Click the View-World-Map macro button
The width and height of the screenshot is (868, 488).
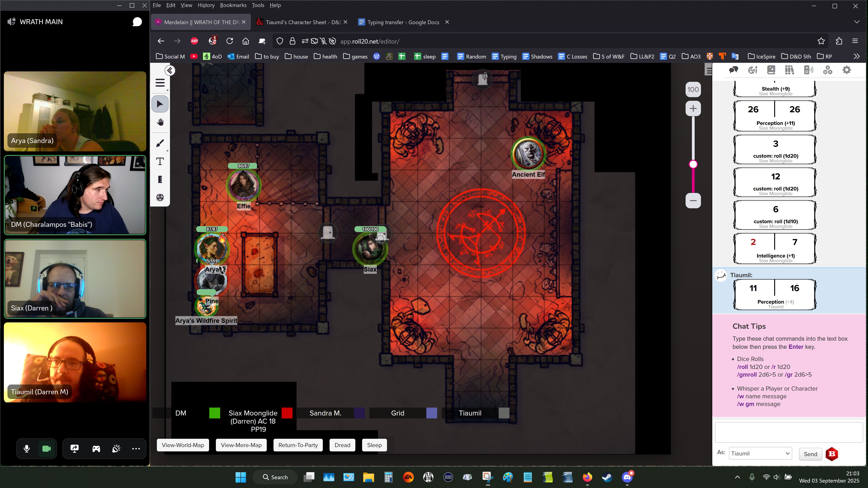coord(183,445)
